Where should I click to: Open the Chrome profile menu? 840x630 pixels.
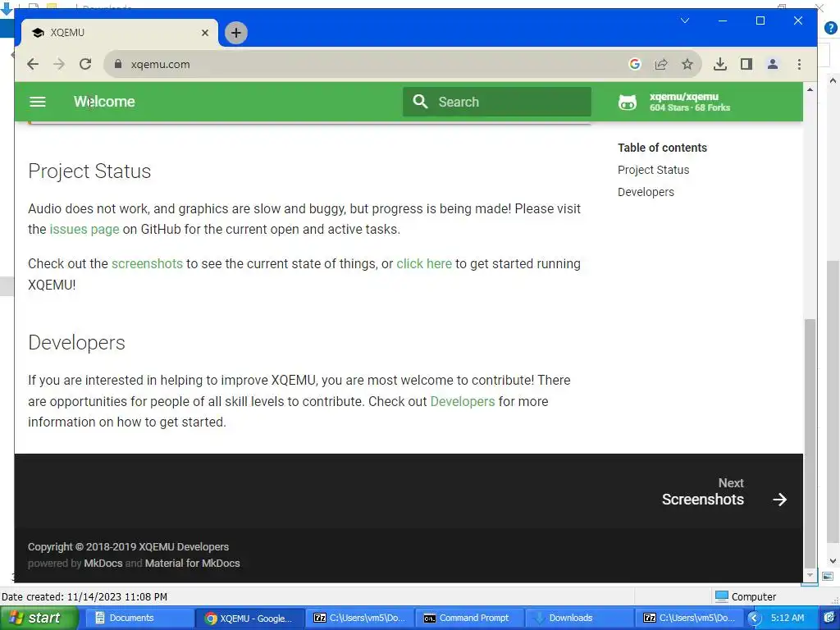(773, 64)
